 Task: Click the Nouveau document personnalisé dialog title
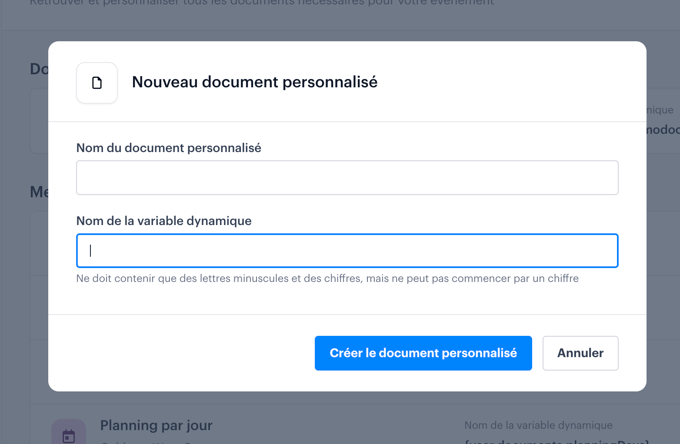(x=254, y=83)
